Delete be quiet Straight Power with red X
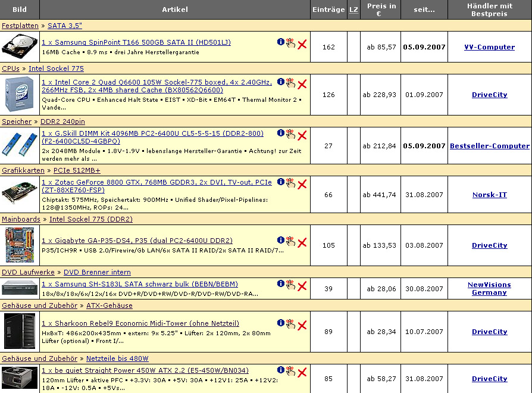Viewport: 532px width, 393px height. pos(302,373)
